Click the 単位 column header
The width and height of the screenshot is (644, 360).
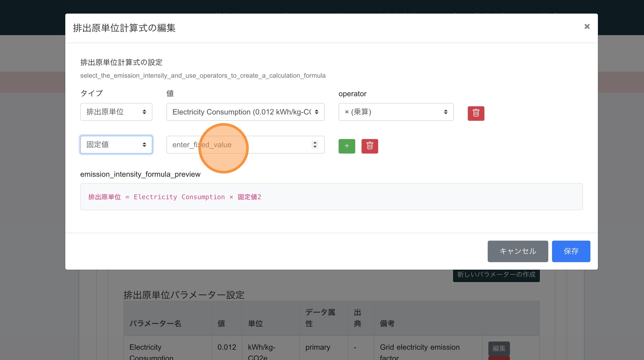click(255, 323)
